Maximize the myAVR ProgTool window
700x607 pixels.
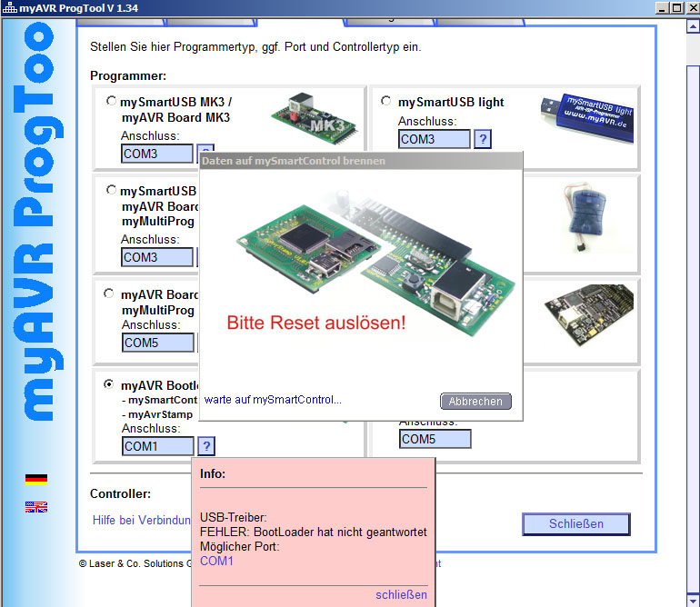click(676, 7)
